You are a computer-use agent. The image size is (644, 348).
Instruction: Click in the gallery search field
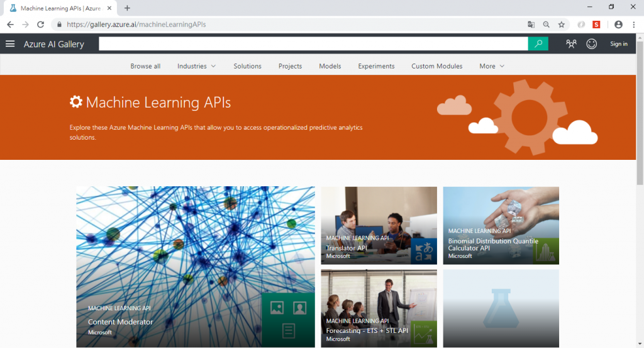tap(313, 43)
